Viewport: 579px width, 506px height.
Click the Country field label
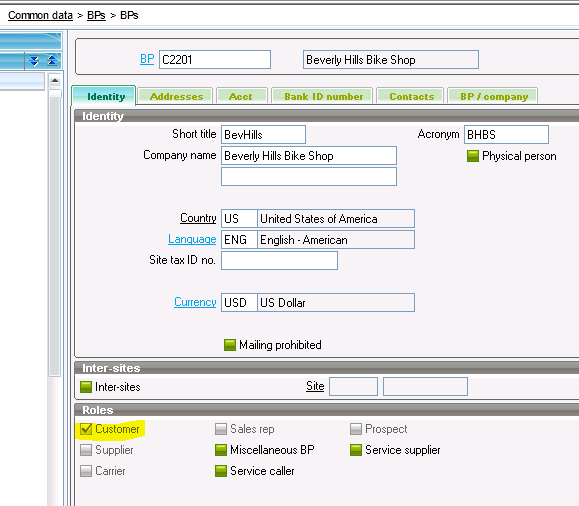(x=198, y=218)
